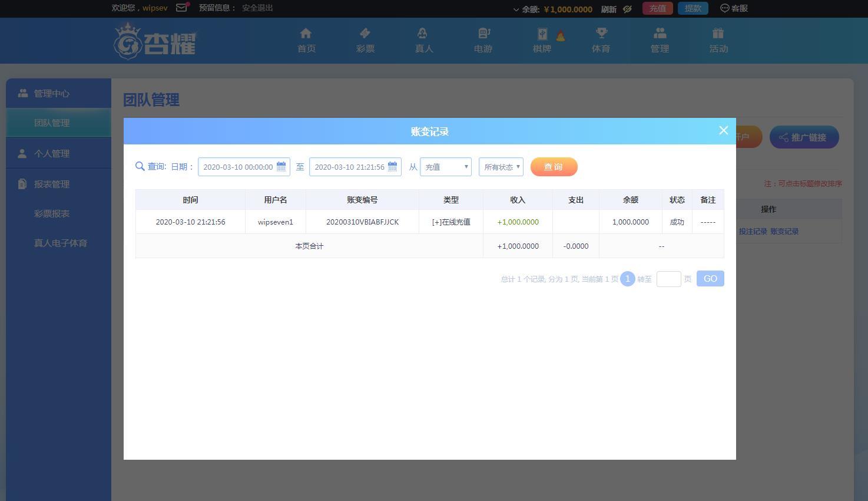Expand the balance chevron next to 余额
868x501 pixels.
(516, 9)
